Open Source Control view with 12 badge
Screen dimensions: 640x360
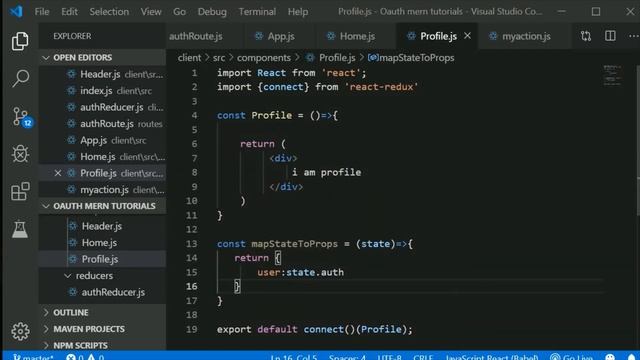point(21,117)
